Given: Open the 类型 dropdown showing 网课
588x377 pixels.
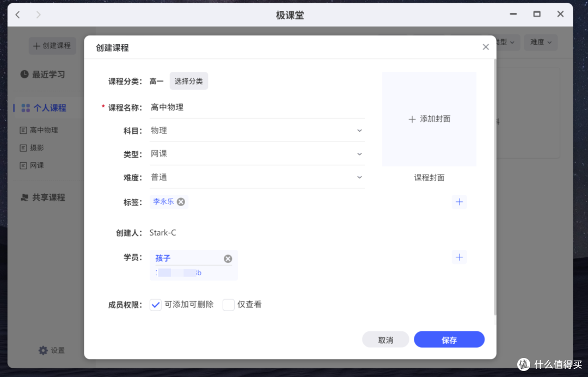Looking at the screenshot, I should pos(257,154).
